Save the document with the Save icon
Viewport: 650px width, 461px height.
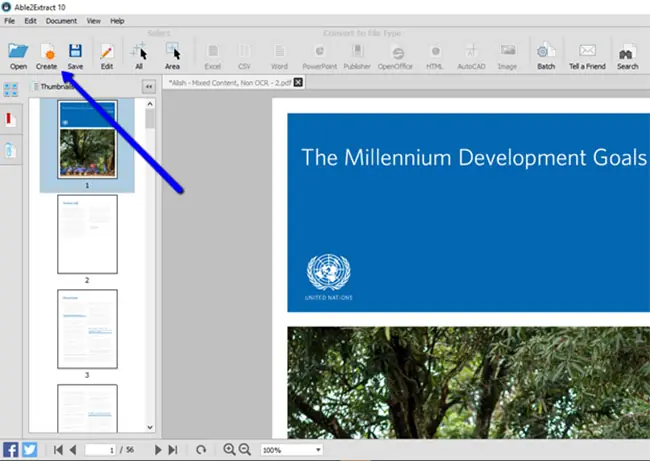click(x=75, y=56)
